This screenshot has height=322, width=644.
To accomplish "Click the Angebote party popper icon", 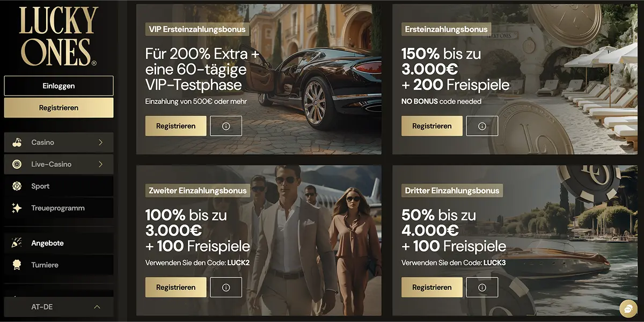I will click(17, 243).
